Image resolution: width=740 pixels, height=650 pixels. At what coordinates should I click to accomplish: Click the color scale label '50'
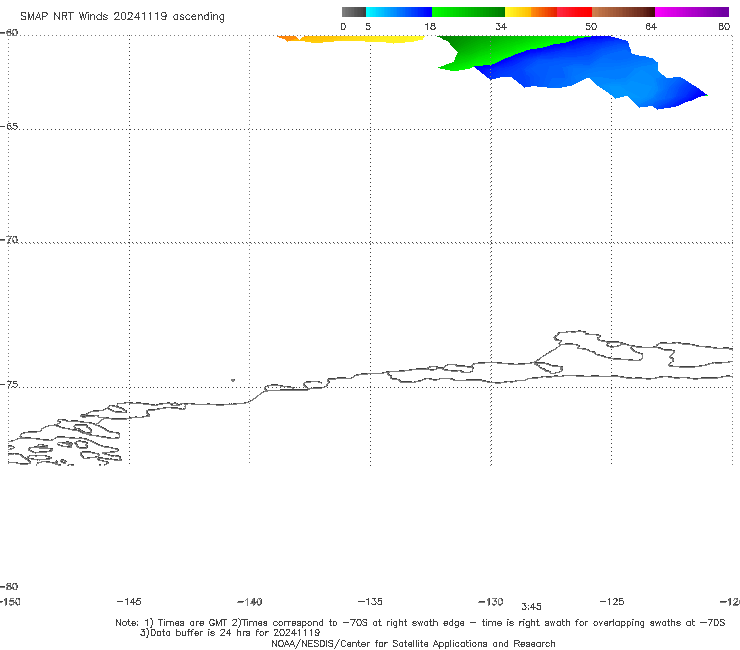[x=591, y=26]
